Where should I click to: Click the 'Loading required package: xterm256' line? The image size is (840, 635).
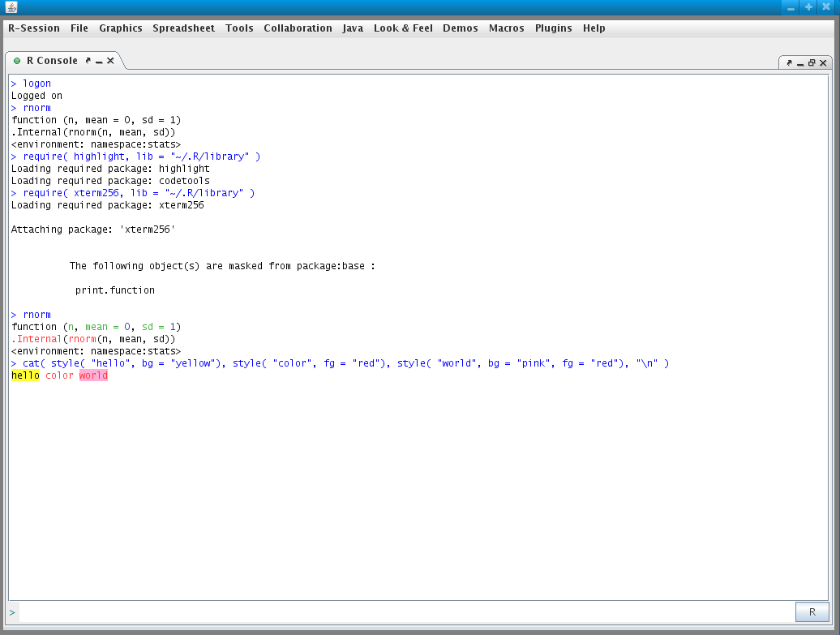click(x=108, y=205)
